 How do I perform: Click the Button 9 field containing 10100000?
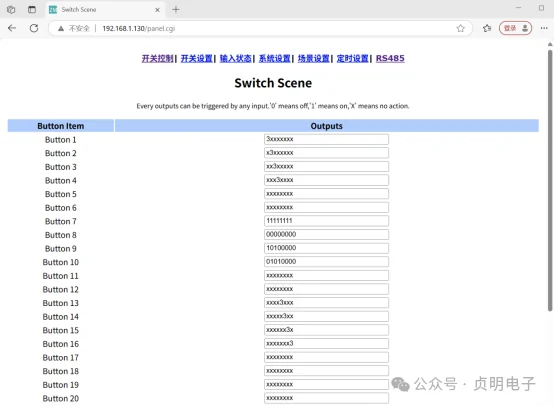(326, 248)
